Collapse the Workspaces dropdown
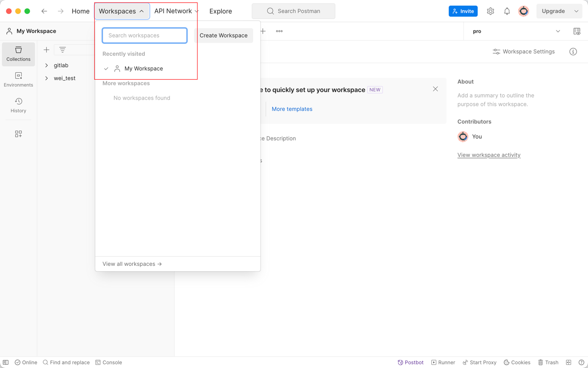Image resolution: width=588 pixels, height=368 pixels. click(122, 11)
